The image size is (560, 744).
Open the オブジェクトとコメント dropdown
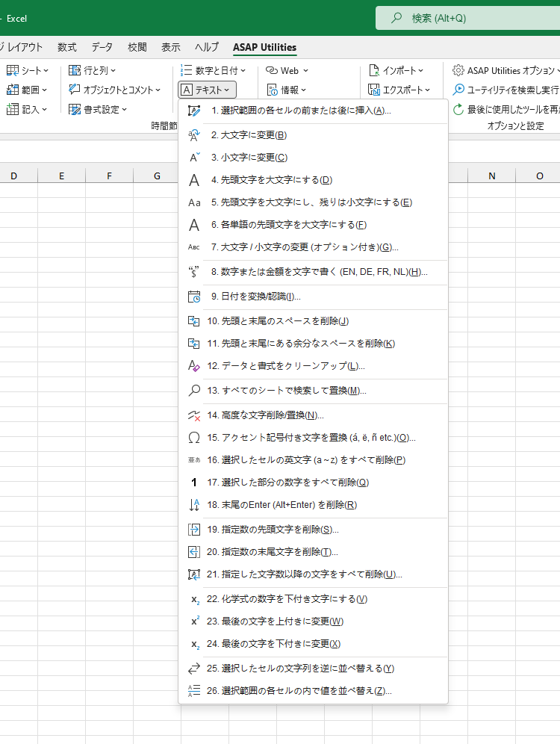115,90
